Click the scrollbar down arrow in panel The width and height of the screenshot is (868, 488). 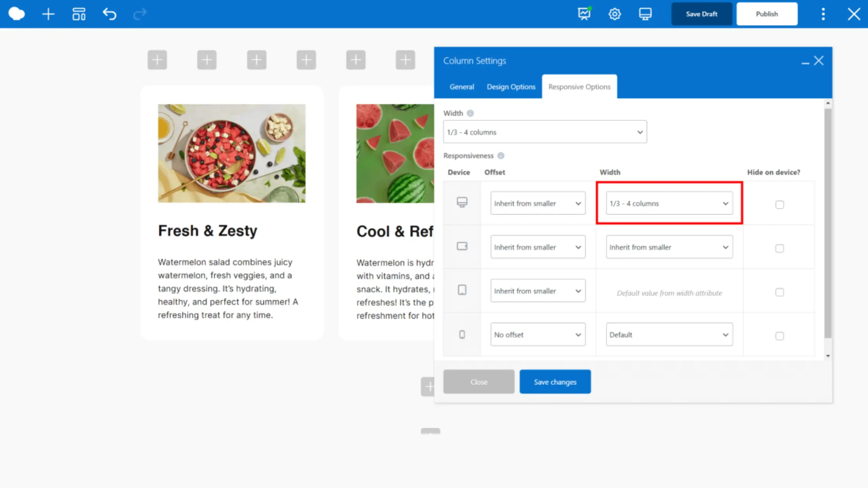tap(828, 356)
